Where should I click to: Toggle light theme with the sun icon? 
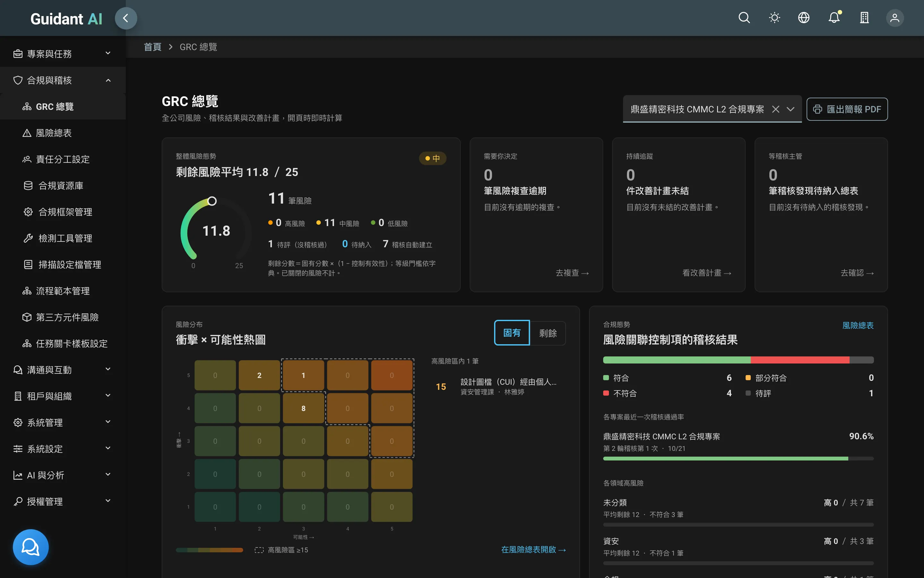click(774, 18)
